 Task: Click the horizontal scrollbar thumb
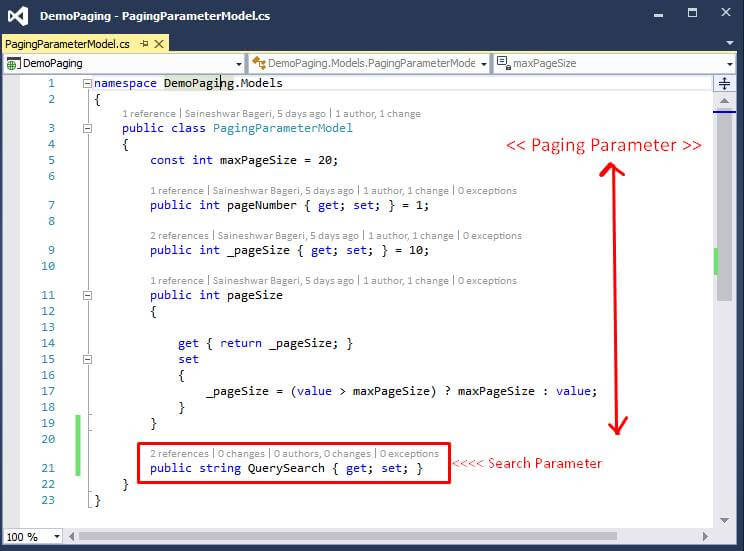pos(347,537)
